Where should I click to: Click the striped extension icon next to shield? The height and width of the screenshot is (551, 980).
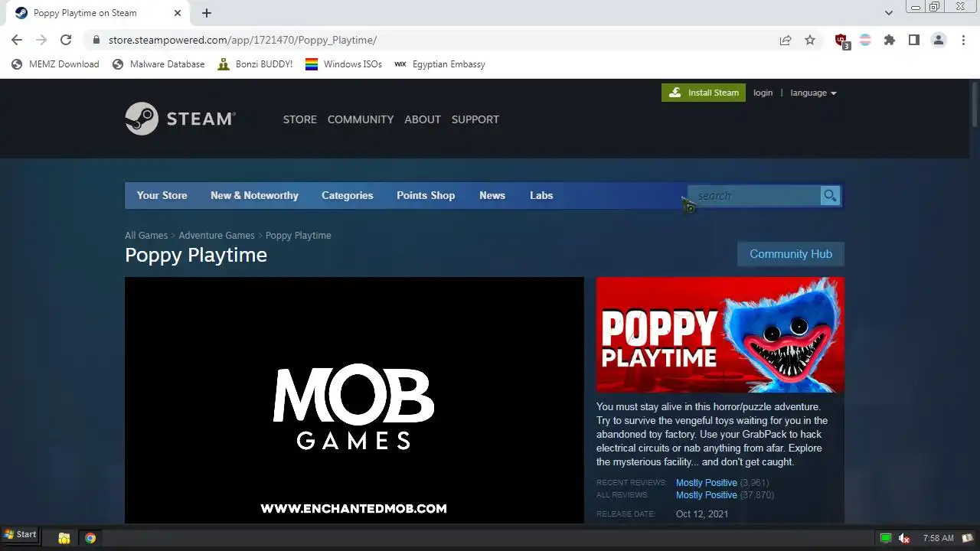pos(865,40)
